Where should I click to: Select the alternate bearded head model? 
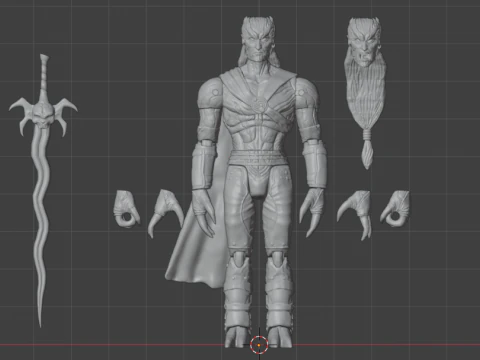[366, 93]
